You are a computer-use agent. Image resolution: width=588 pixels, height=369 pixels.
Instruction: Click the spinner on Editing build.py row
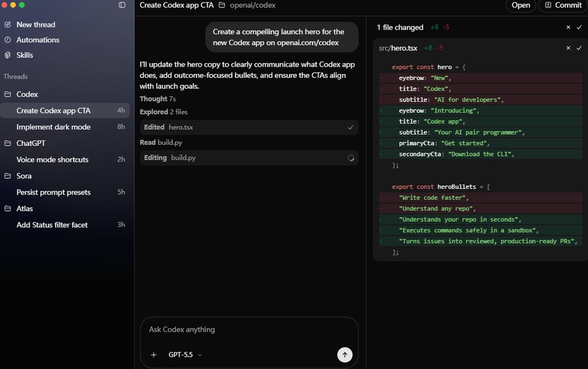350,158
